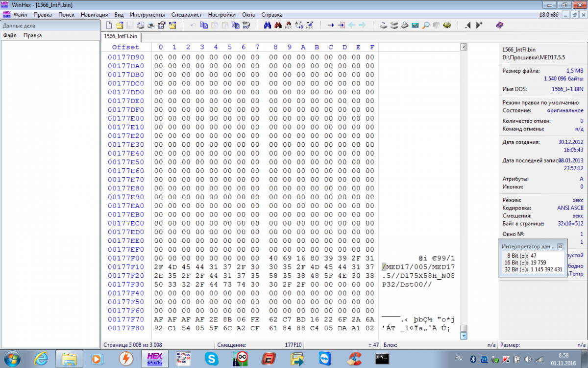Click the file size value 1 540 096 байты
Screen dimensions: 588x368
pyautogui.click(x=563, y=79)
